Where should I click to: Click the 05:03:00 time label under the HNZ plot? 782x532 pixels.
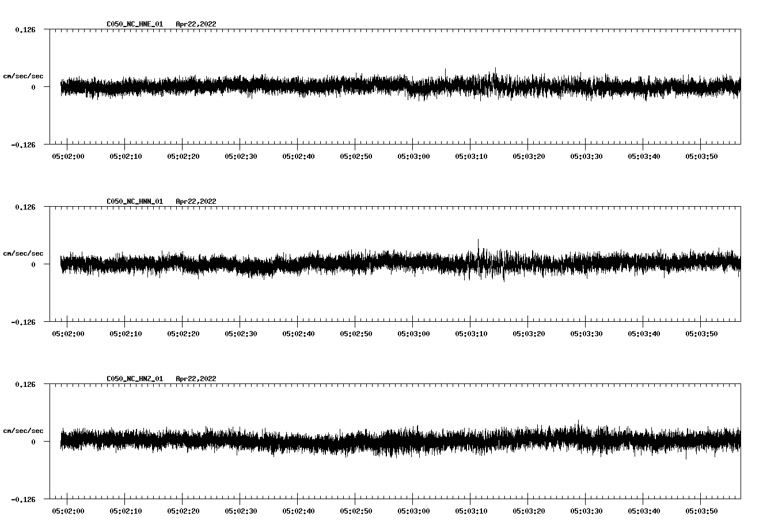point(413,511)
